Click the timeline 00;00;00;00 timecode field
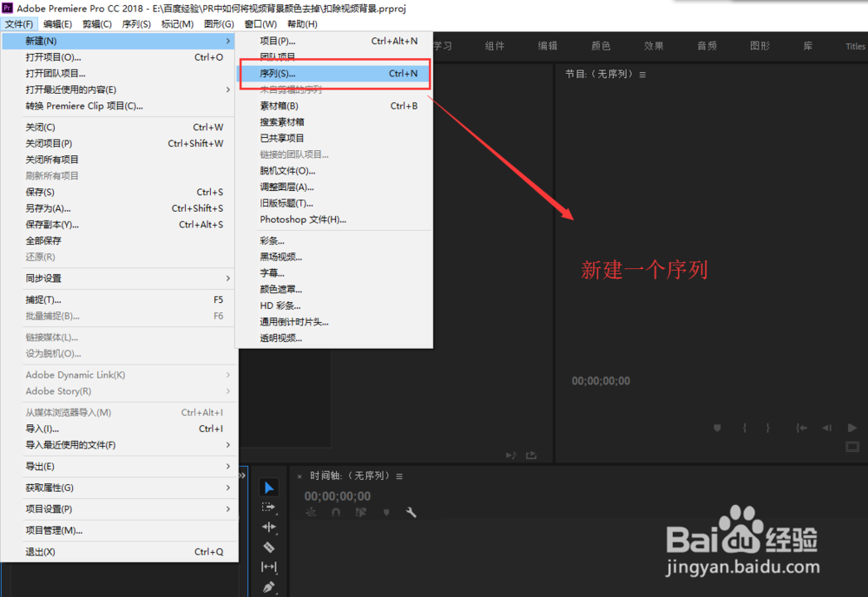The height and width of the screenshot is (597, 868). click(337, 496)
